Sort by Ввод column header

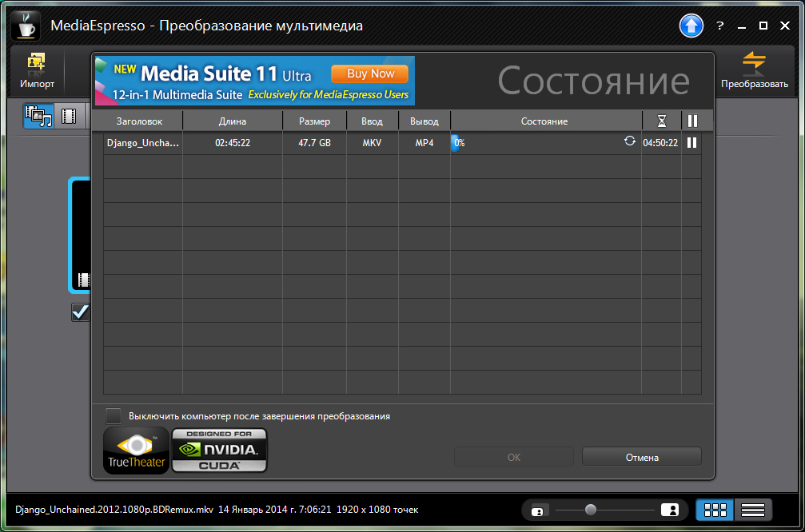(373, 121)
